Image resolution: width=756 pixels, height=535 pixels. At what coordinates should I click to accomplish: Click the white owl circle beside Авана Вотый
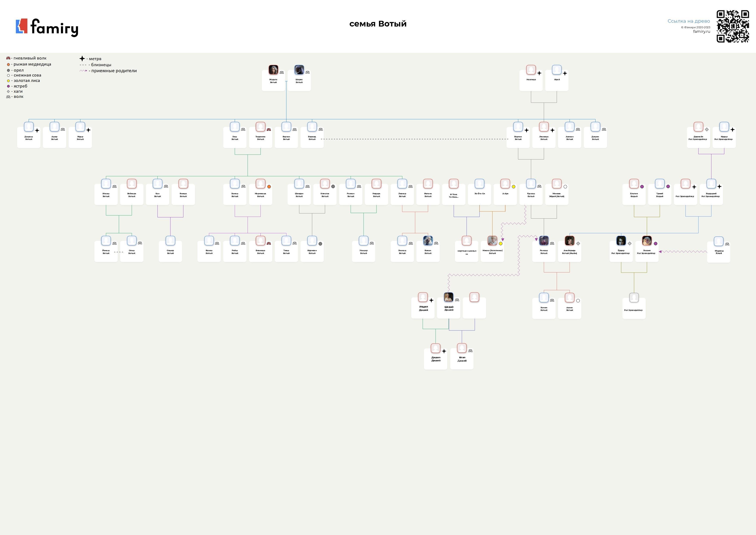click(x=578, y=301)
